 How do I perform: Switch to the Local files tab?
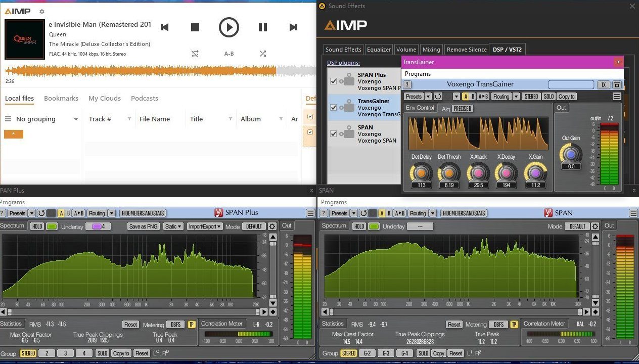(20, 99)
